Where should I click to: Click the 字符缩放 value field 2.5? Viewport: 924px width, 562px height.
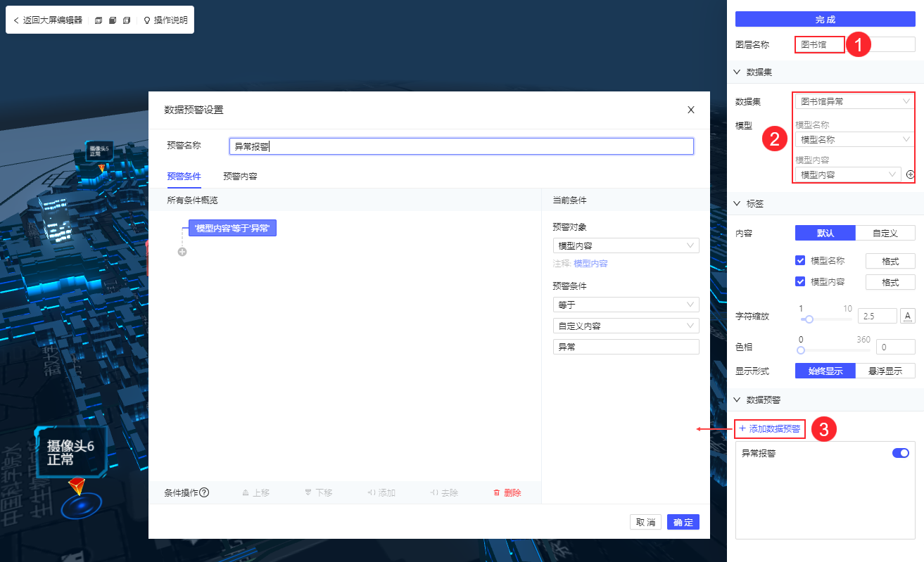(877, 316)
